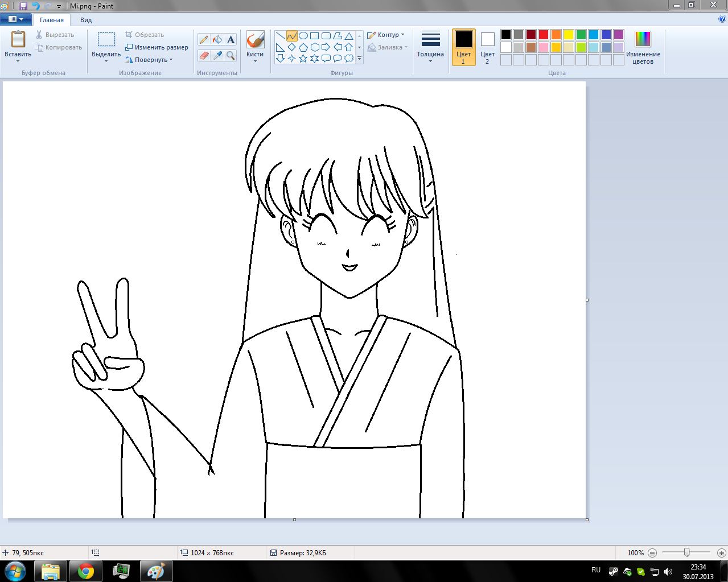Viewport: 728px width, 582px height.
Task: Click the Undo arrow in quick access toolbar
Action: coord(36,6)
